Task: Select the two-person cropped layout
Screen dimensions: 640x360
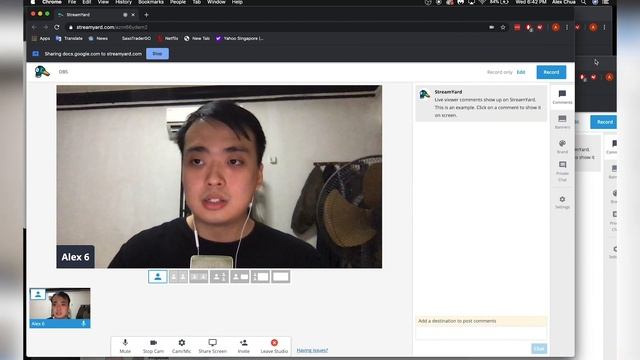Action: [199, 277]
